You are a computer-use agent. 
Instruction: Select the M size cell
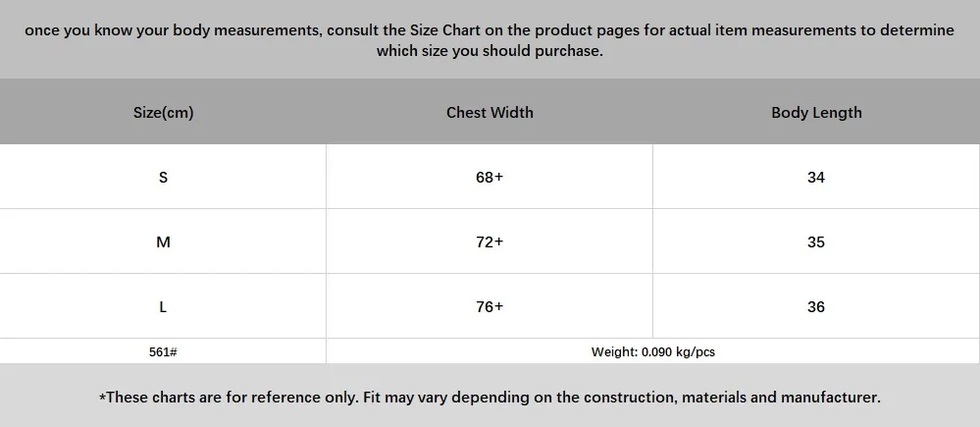(163, 242)
